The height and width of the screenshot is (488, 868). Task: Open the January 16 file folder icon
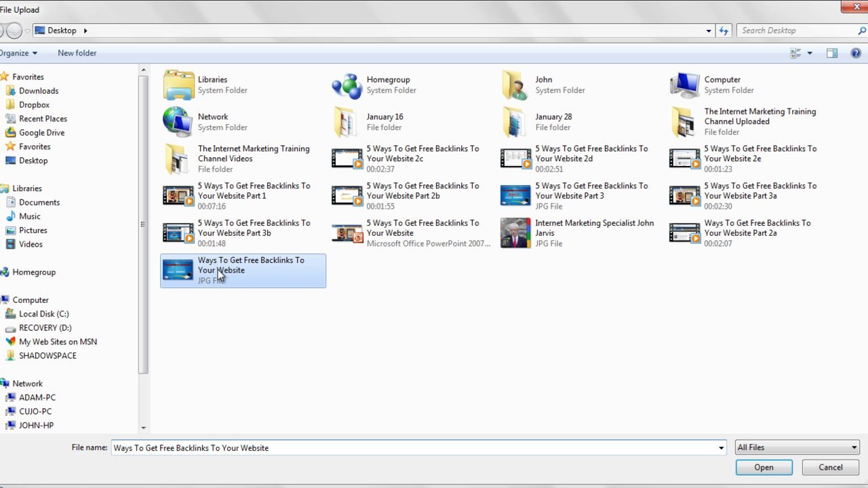click(x=347, y=122)
